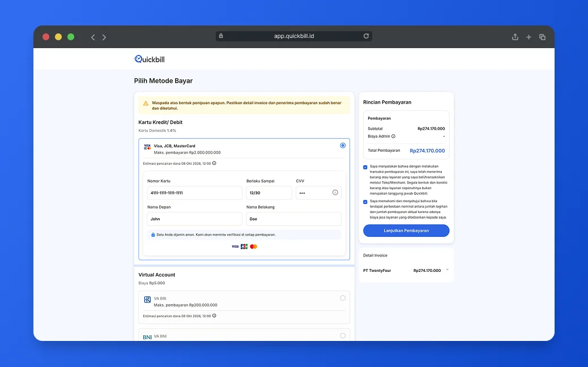Show tab overview icon
The width and height of the screenshot is (588, 367).
tap(542, 37)
